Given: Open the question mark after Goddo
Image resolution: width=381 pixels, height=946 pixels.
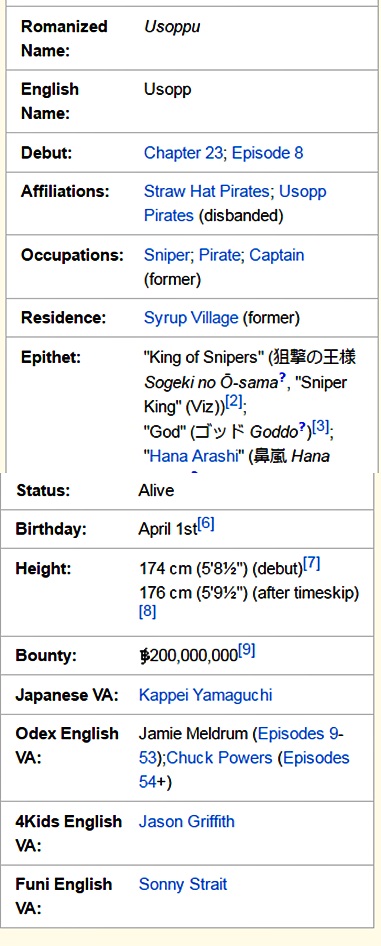Looking at the screenshot, I should tap(302, 428).
